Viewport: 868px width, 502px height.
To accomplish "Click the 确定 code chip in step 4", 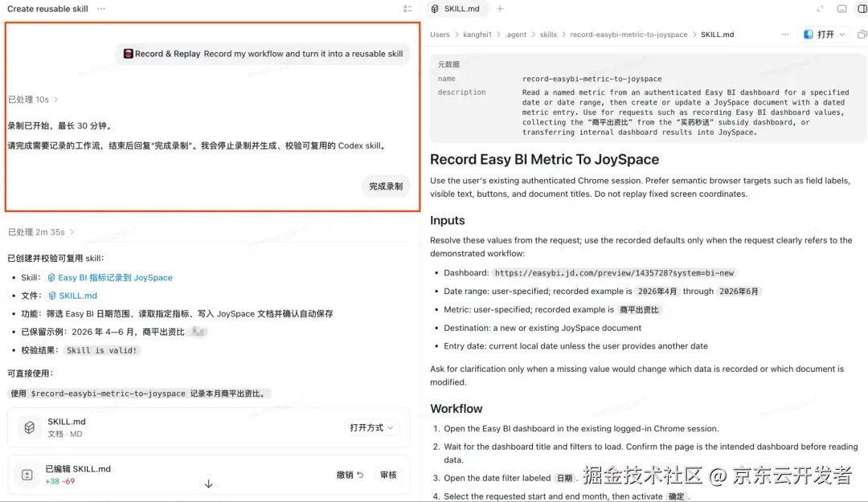I will click(676, 496).
